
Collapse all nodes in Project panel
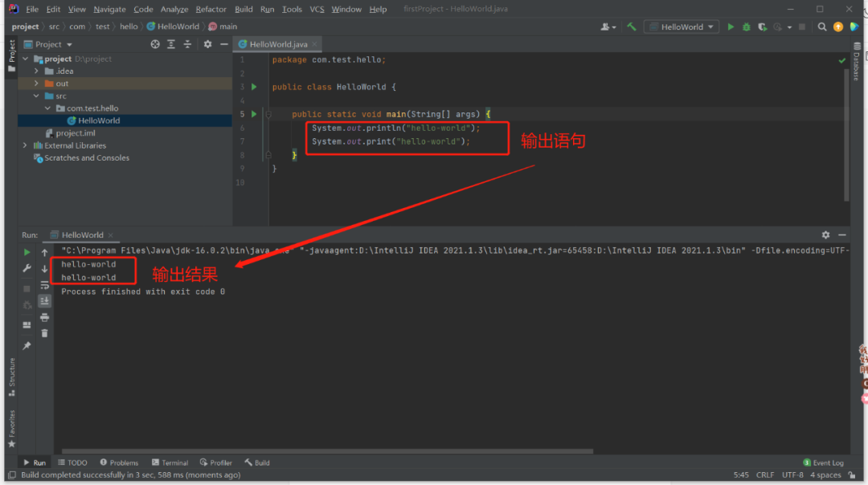pos(186,44)
